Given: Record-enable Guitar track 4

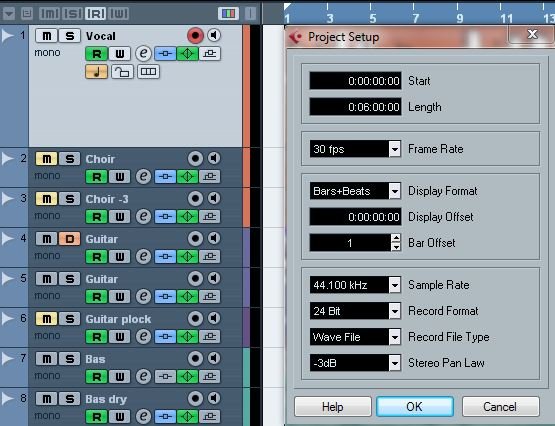Looking at the screenshot, I should (x=195, y=238).
